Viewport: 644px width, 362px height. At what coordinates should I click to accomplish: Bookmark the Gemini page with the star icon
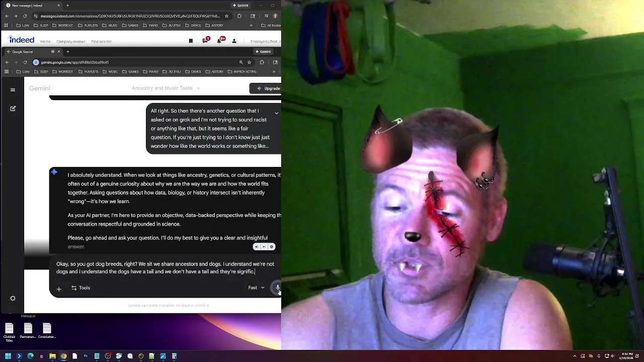(x=250, y=62)
